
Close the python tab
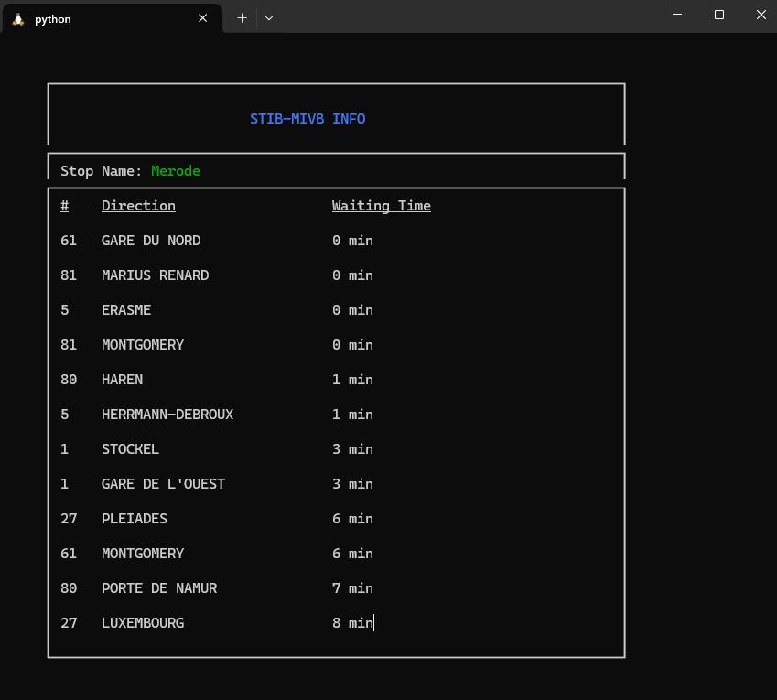click(203, 18)
